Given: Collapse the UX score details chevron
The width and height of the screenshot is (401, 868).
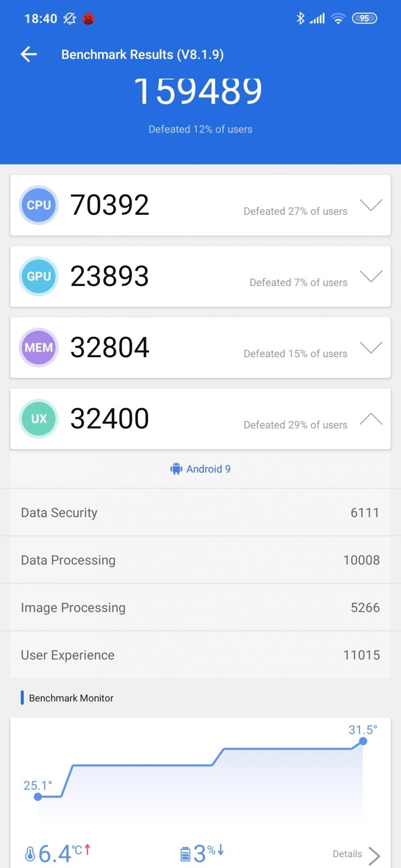Looking at the screenshot, I should [x=371, y=419].
